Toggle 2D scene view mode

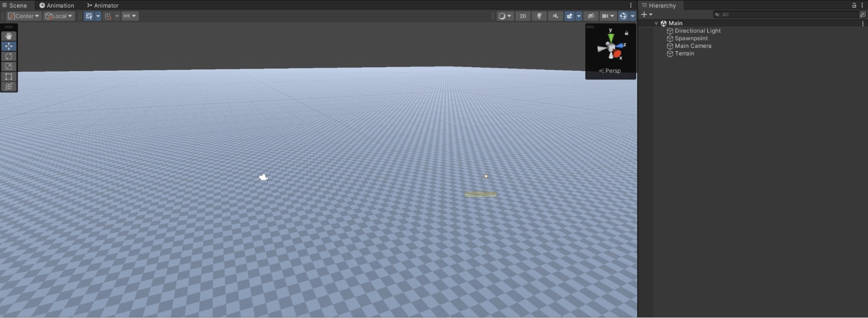[523, 16]
